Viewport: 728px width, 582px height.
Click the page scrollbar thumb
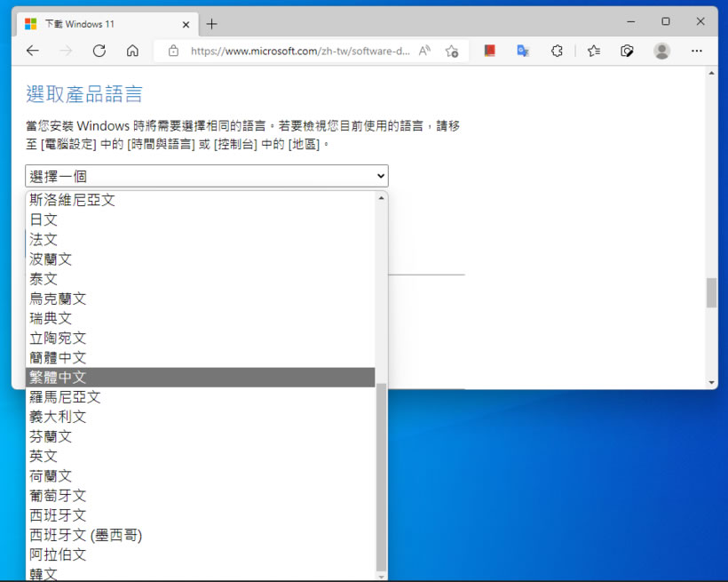click(711, 292)
